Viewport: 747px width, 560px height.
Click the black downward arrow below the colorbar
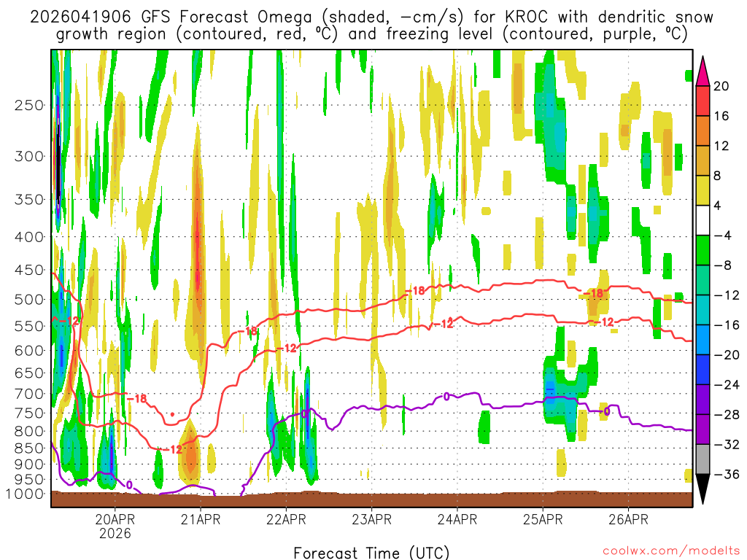(x=703, y=489)
